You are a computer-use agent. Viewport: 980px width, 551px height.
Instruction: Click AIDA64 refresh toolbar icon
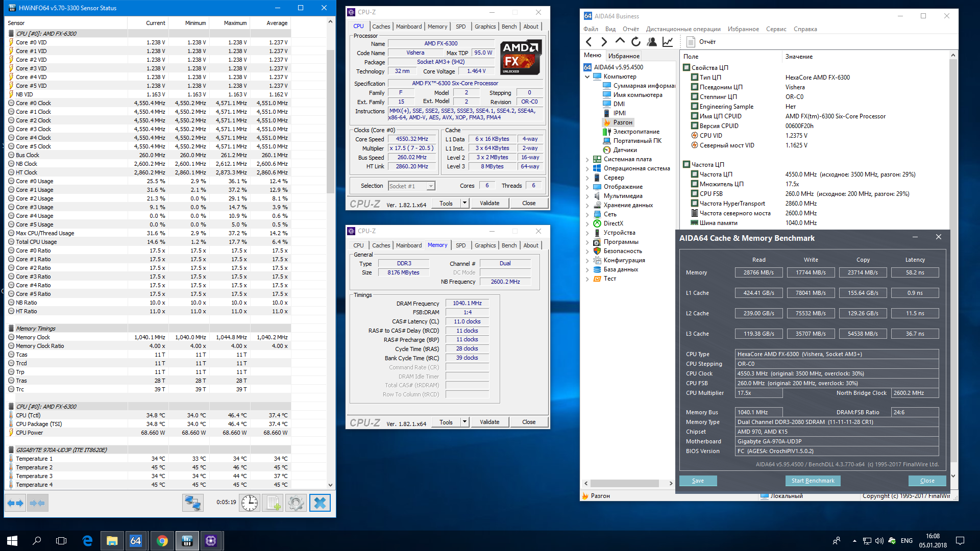pyautogui.click(x=635, y=42)
